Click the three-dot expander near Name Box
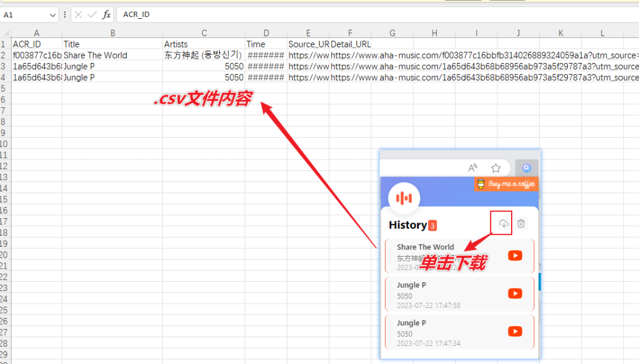This screenshot has width=639, height=364. pyautogui.click(x=64, y=14)
